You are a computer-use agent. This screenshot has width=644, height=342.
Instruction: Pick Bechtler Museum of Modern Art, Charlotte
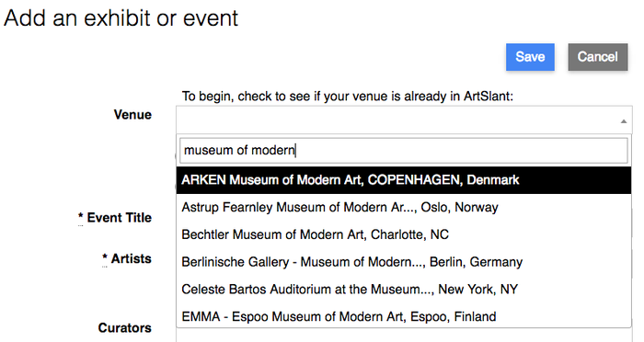(x=404, y=234)
